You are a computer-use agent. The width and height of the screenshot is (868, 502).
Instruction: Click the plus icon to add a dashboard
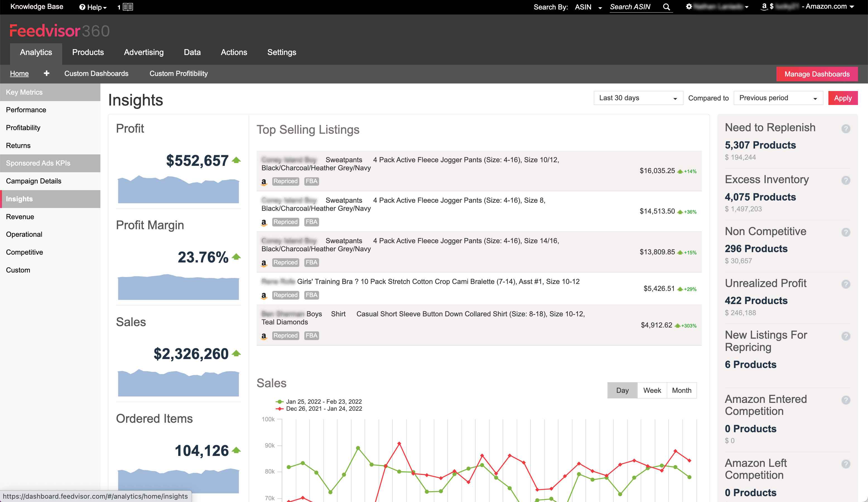46,73
